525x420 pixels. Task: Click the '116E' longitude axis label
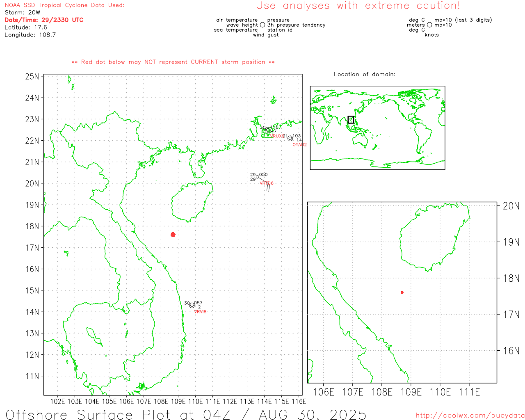pos(299,402)
